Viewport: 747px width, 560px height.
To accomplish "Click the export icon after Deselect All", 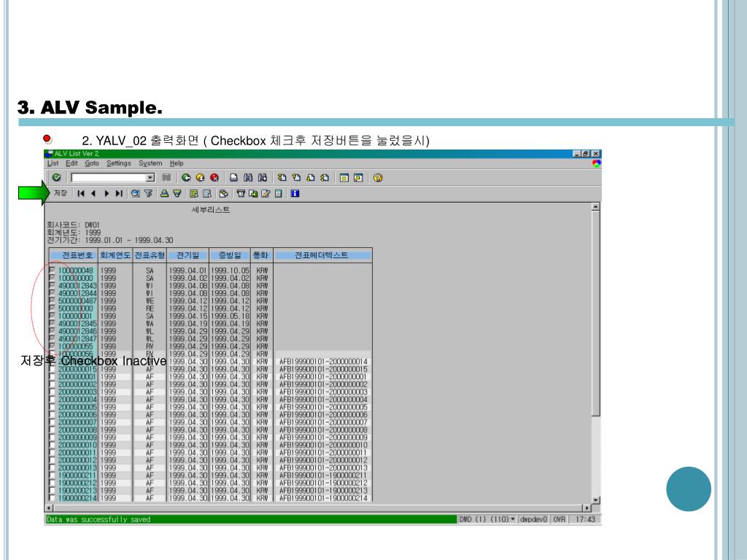I will coord(223,193).
